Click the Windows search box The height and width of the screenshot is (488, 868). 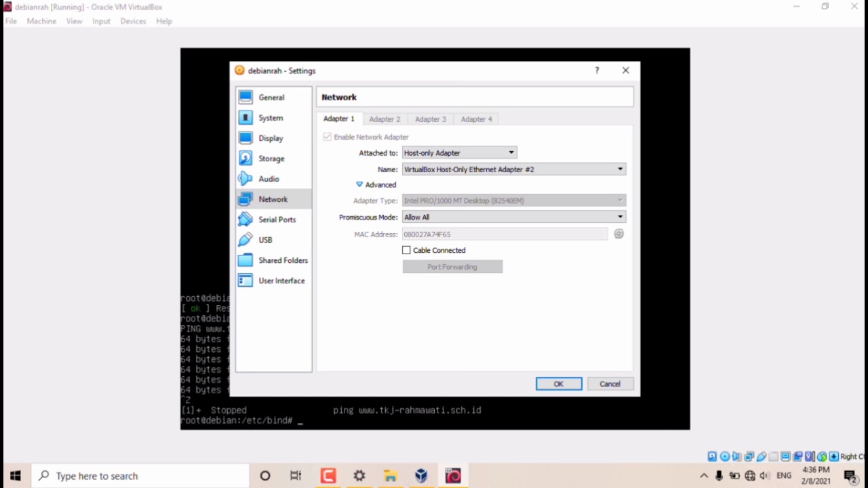point(139,476)
